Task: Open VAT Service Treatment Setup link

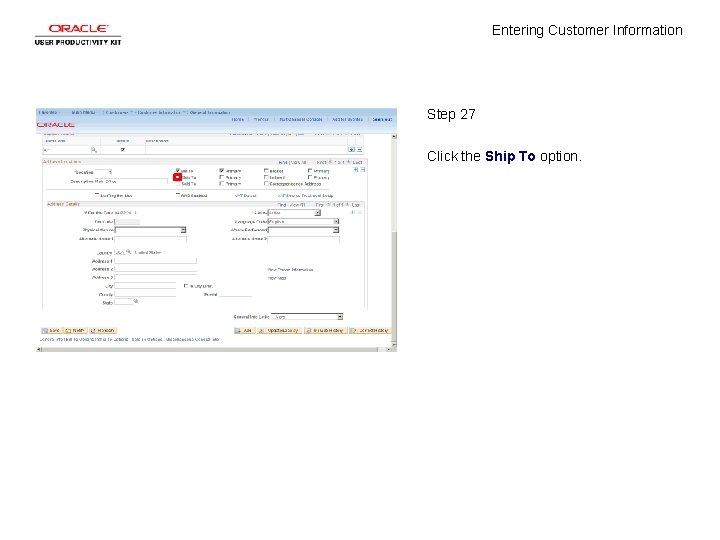Action: tap(305, 196)
